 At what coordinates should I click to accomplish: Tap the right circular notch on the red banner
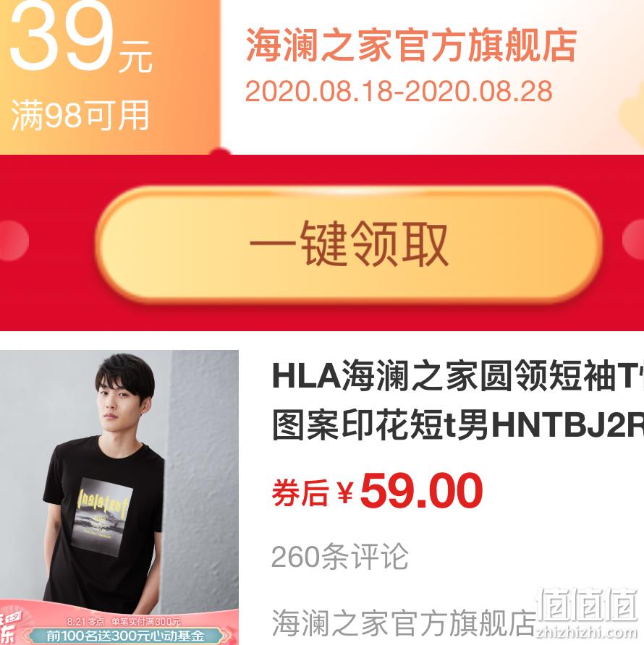633,240
